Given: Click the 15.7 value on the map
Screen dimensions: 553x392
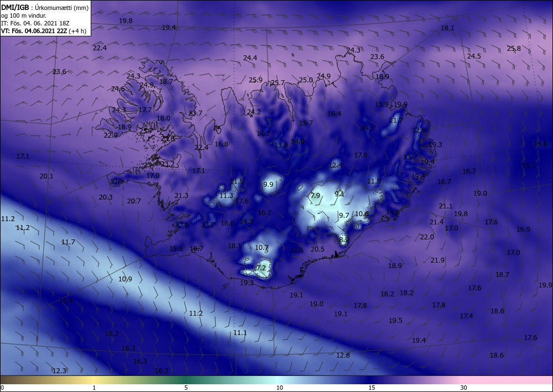Looking at the screenshot, I should pyautogui.click(x=306, y=123).
